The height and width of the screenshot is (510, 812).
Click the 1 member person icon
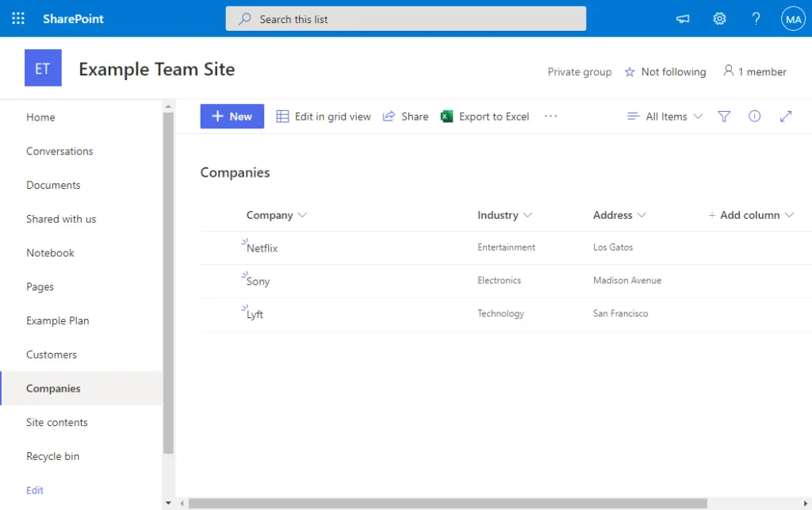(x=728, y=71)
